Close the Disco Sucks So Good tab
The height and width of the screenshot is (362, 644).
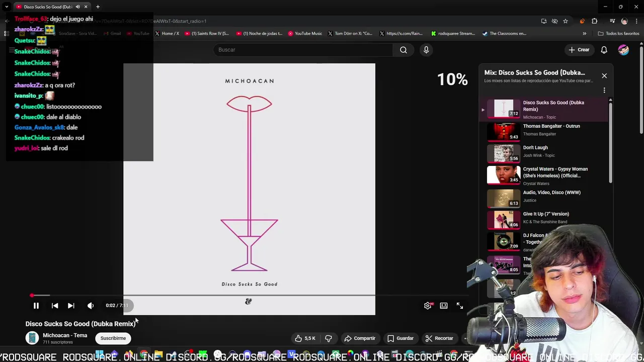[86, 7]
